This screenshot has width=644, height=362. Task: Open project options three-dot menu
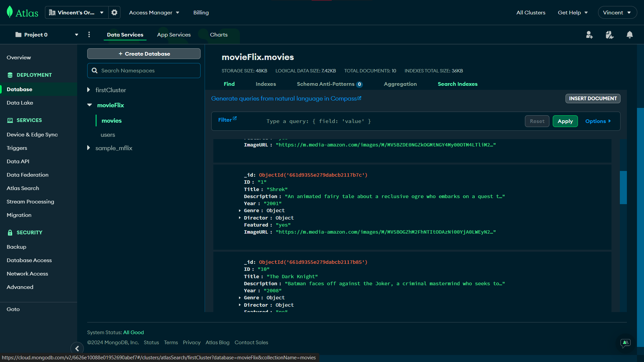89,35
